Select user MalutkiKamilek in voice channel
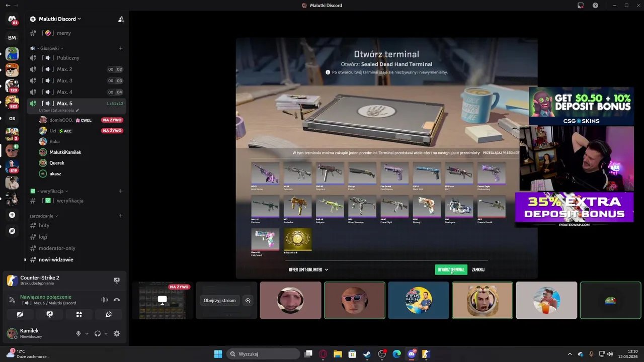This screenshot has height=362, width=644. pos(80,152)
